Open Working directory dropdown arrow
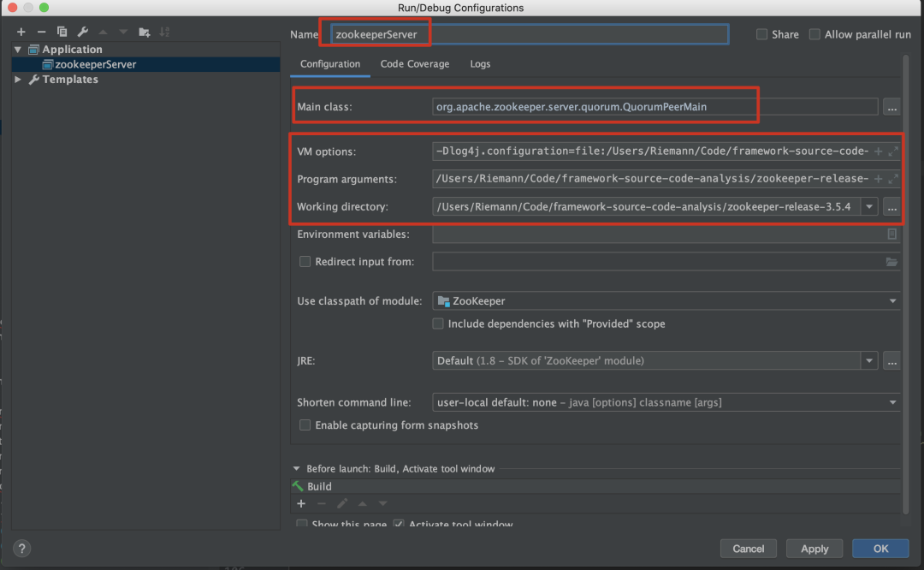 click(x=869, y=207)
